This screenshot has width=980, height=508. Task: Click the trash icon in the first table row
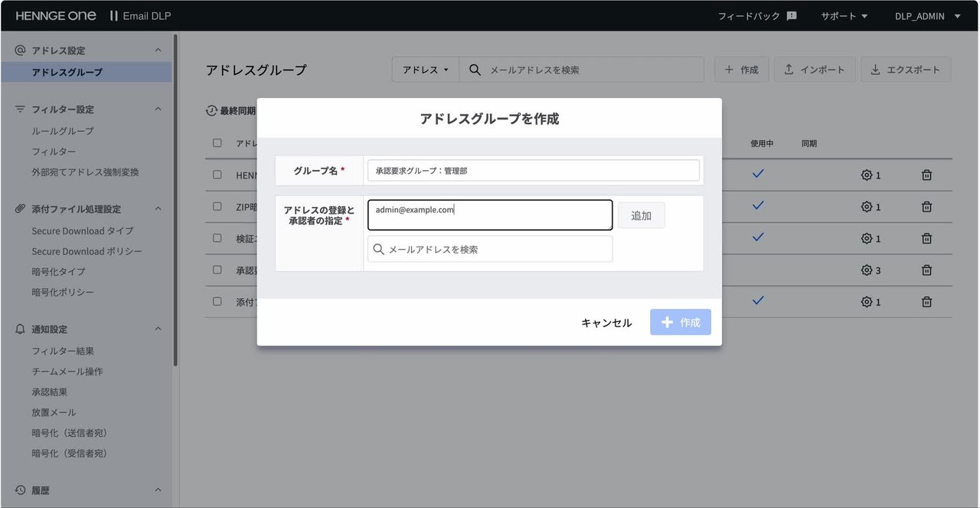click(x=926, y=175)
